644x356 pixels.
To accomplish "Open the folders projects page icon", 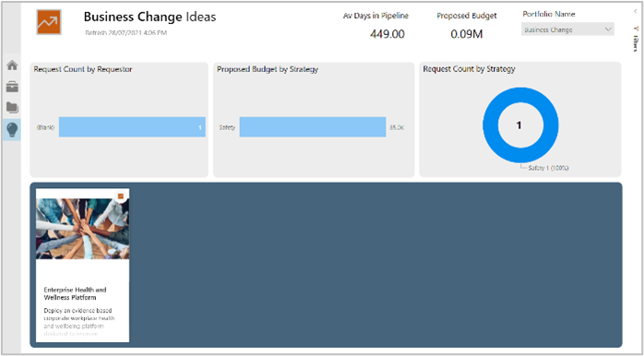I will [12, 108].
